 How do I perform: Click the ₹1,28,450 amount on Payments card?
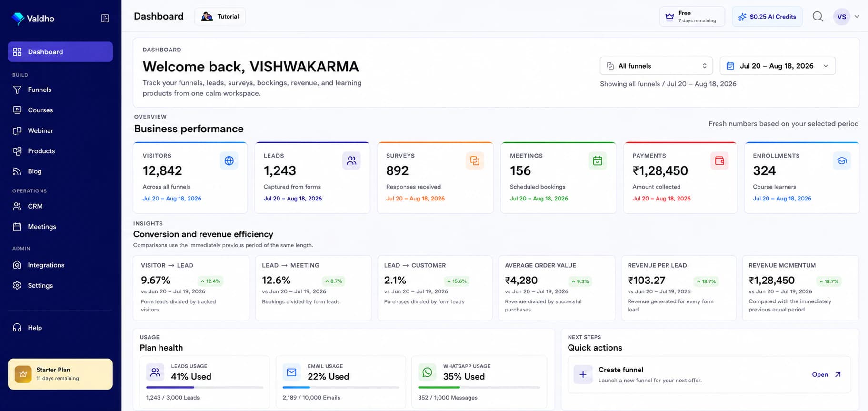660,170
